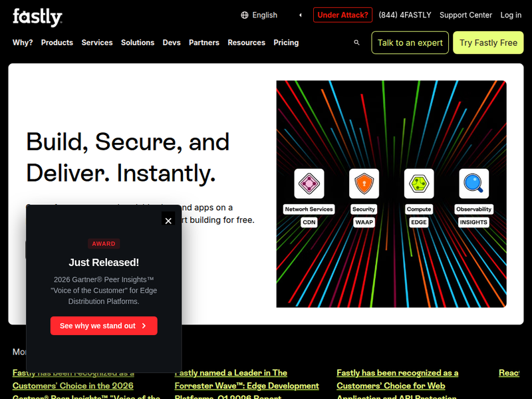The image size is (532, 399).
Task: Click See why we stand out button
Action: point(104,326)
